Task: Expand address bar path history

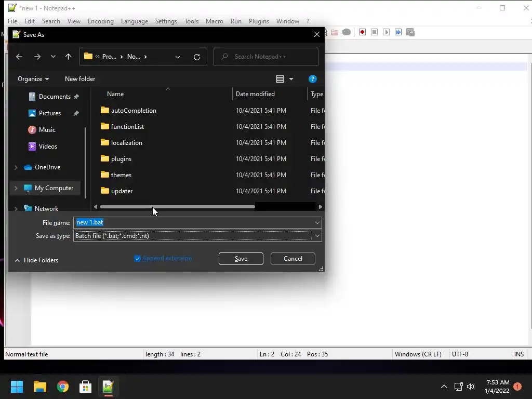Action: [178, 57]
